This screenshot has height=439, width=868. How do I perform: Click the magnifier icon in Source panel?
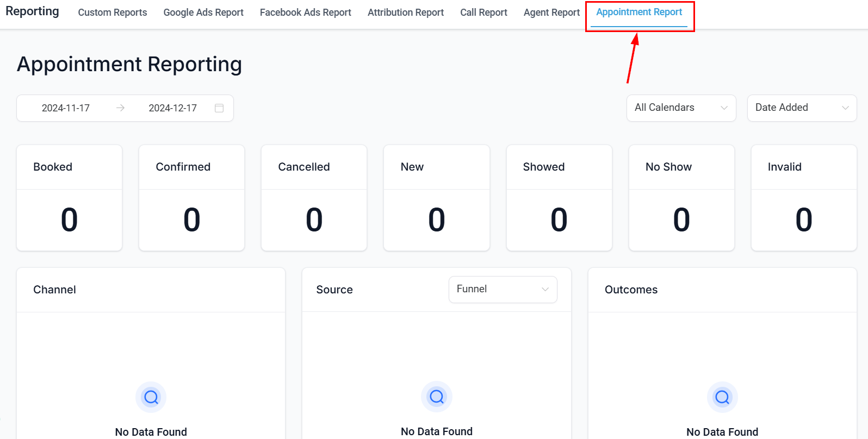[437, 397]
